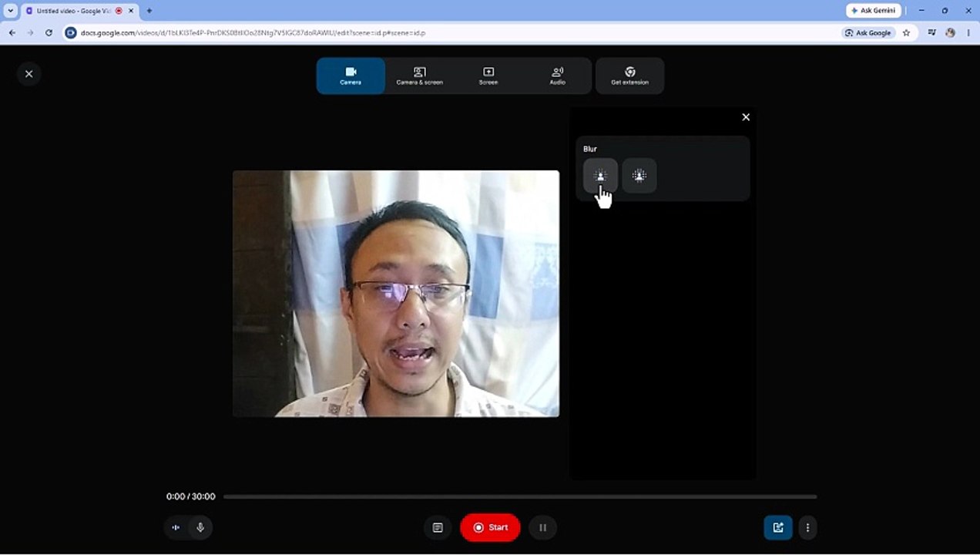
Task: Start the video recording
Action: (x=490, y=527)
